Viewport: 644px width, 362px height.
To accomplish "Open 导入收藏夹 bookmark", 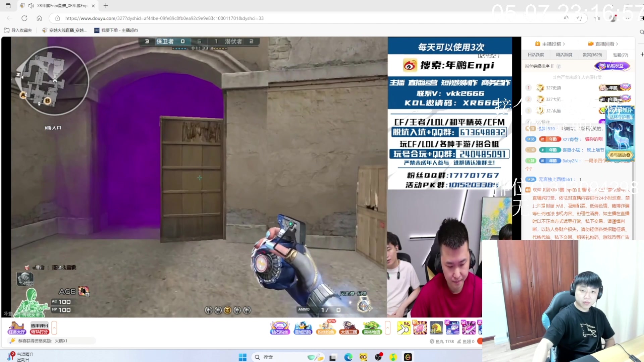I will (18, 30).
